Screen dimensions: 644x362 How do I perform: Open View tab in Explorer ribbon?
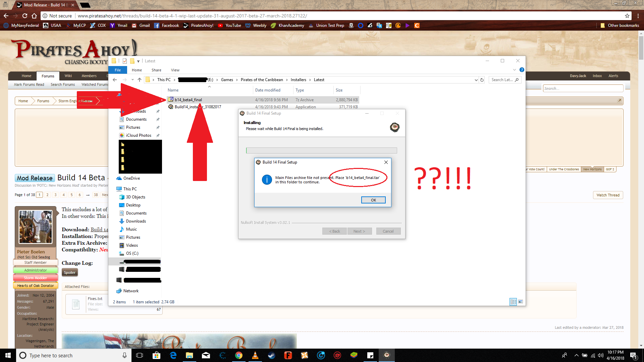click(175, 70)
